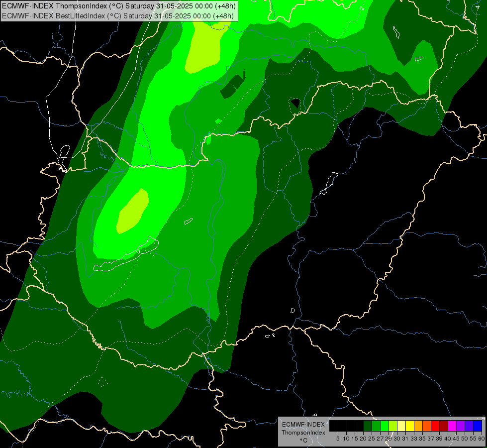Click the legend scale value "30"
Viewport: 487px width, 448px height.
point(397,439)
